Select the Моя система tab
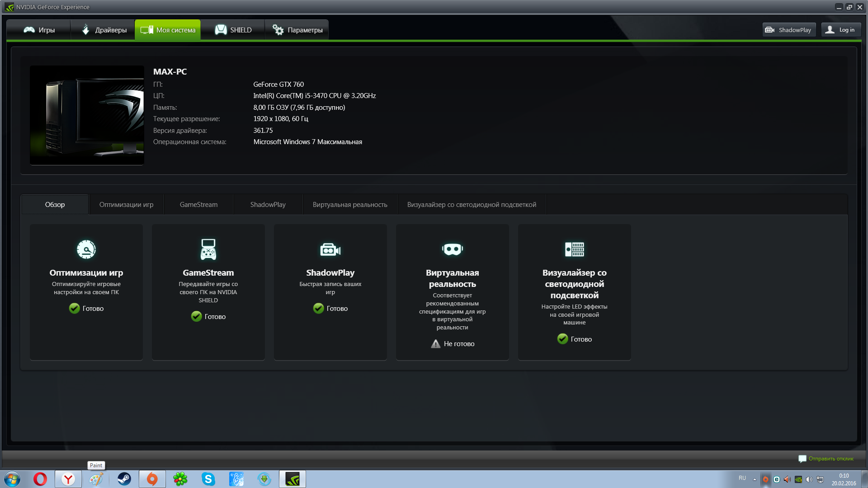Screen dimensions: 868x488 (x=168, y=30)
